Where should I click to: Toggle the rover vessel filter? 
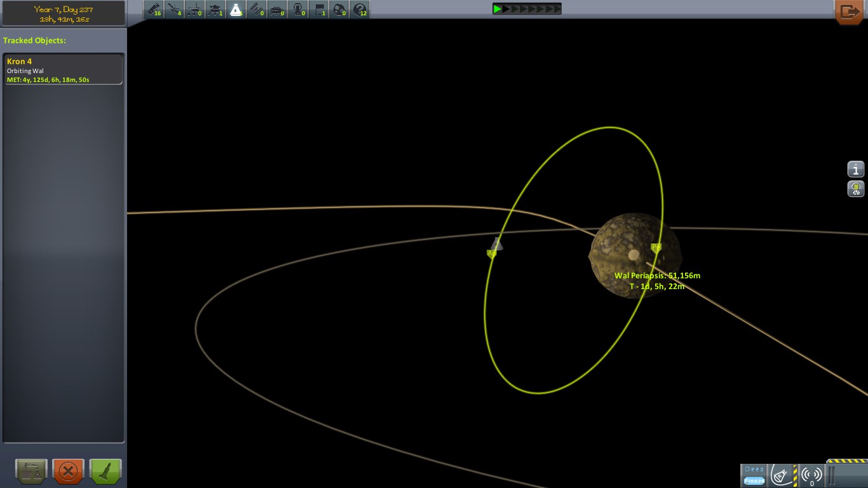195,10
